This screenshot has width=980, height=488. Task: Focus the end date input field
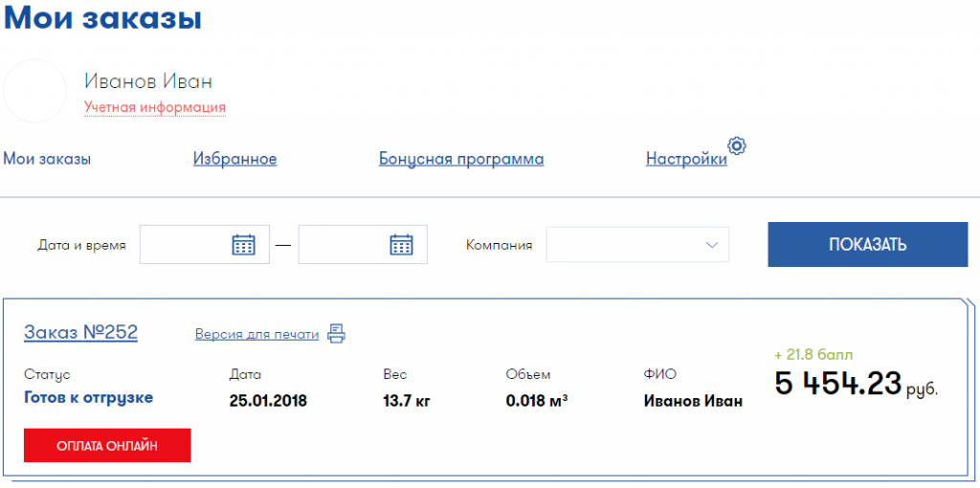pos(345,245)
